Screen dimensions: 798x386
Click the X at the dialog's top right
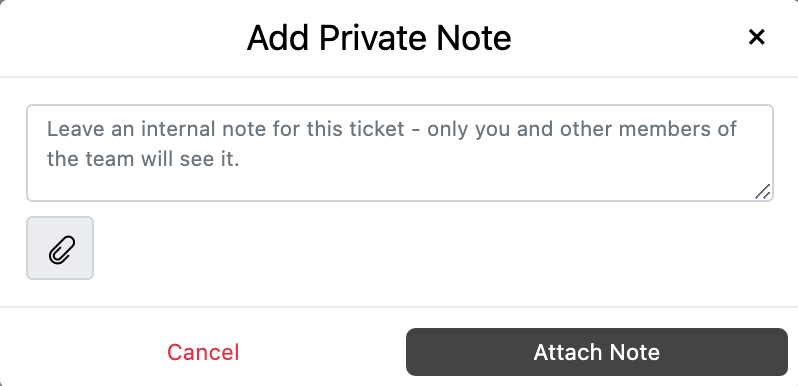[x=756, y=37]
